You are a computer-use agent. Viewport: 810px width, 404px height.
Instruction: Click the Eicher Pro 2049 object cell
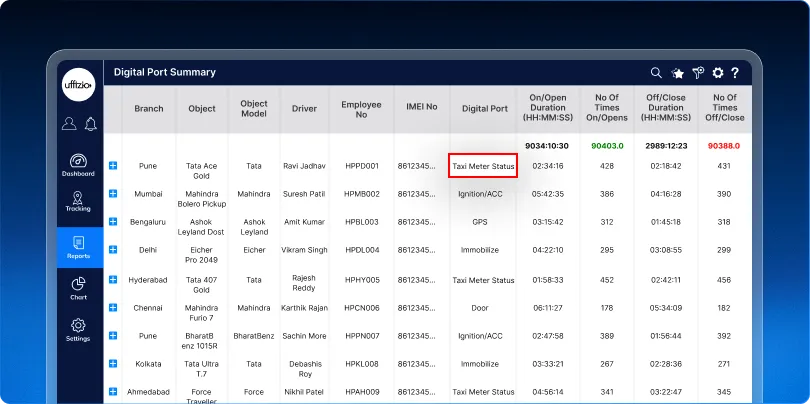click(201, 255)
